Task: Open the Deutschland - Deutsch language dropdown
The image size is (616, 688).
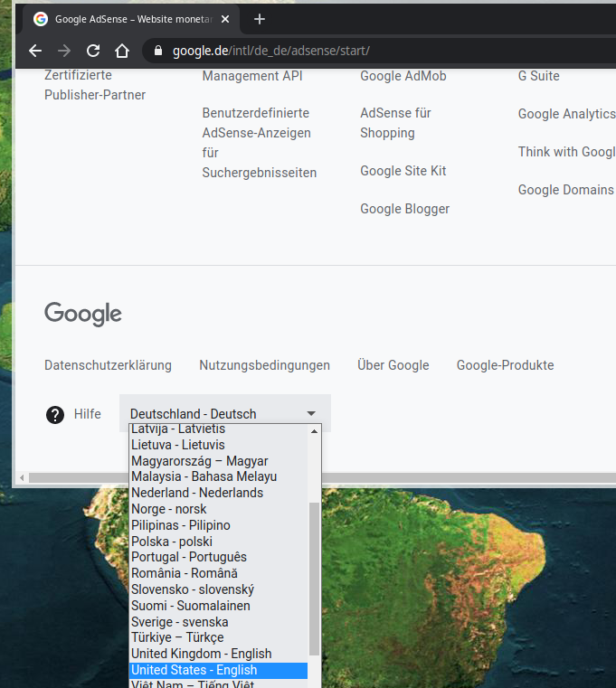Action: click(x=225, y=413)
